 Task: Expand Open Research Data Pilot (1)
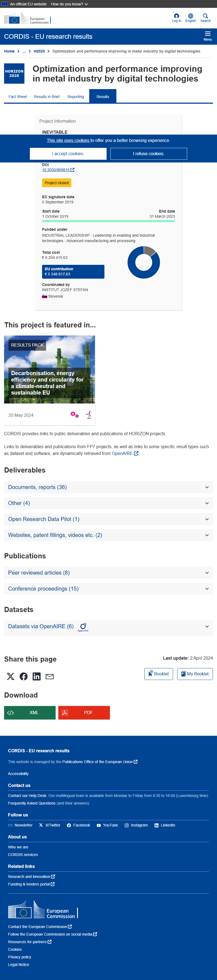(108, 519)
